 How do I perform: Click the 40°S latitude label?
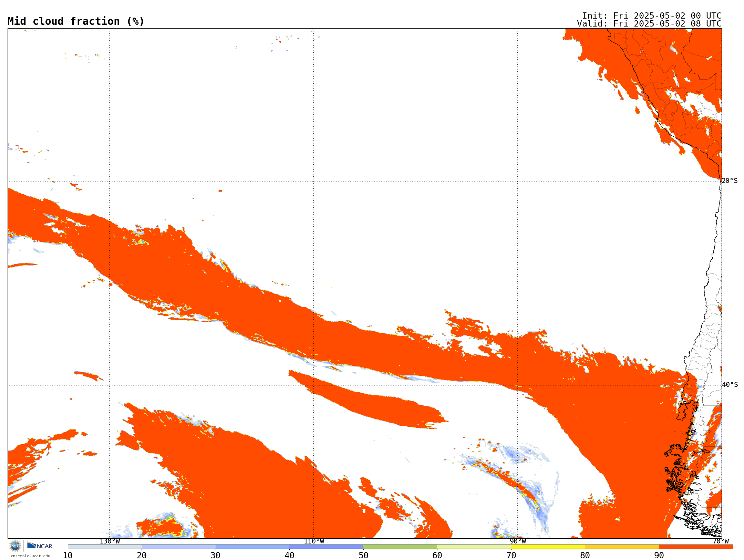[730, 385]
